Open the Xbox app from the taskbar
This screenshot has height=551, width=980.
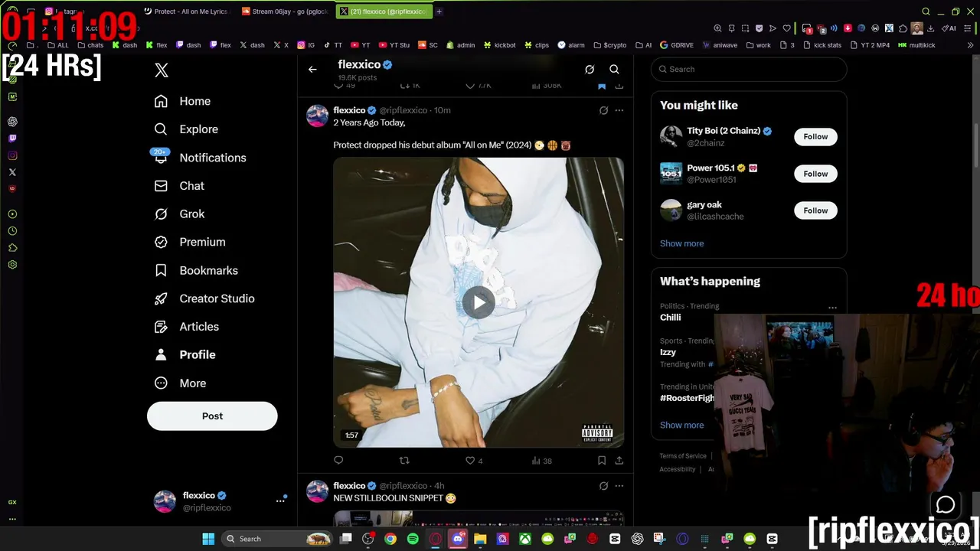tap(525, 539)
